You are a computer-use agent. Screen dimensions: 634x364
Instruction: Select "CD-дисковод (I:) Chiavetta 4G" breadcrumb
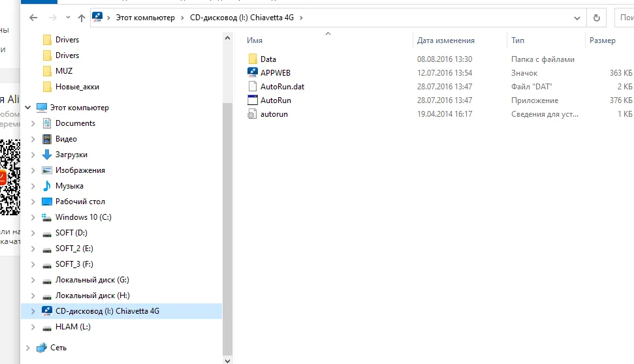[x=242, y=18]
